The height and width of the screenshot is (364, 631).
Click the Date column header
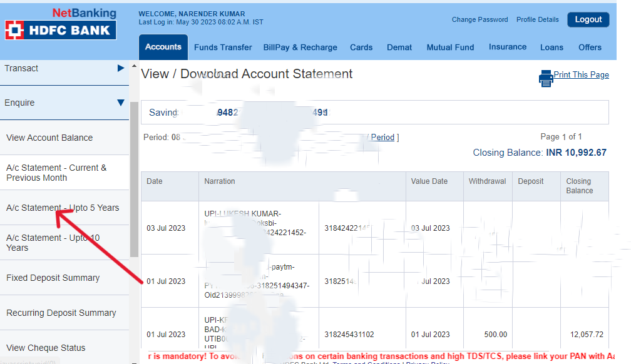click(x=170, y=186)
